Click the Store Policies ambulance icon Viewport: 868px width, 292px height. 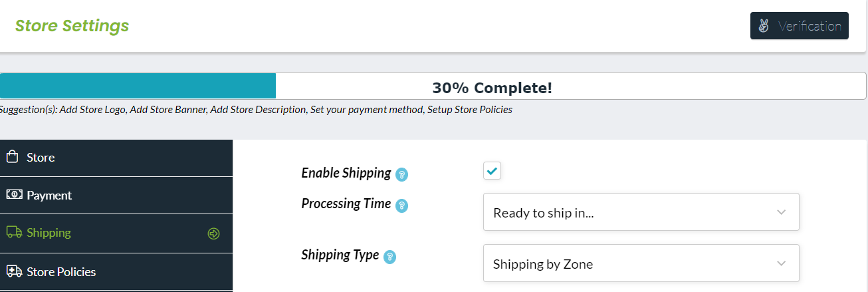pyautogui.click(x=13, y=271)
